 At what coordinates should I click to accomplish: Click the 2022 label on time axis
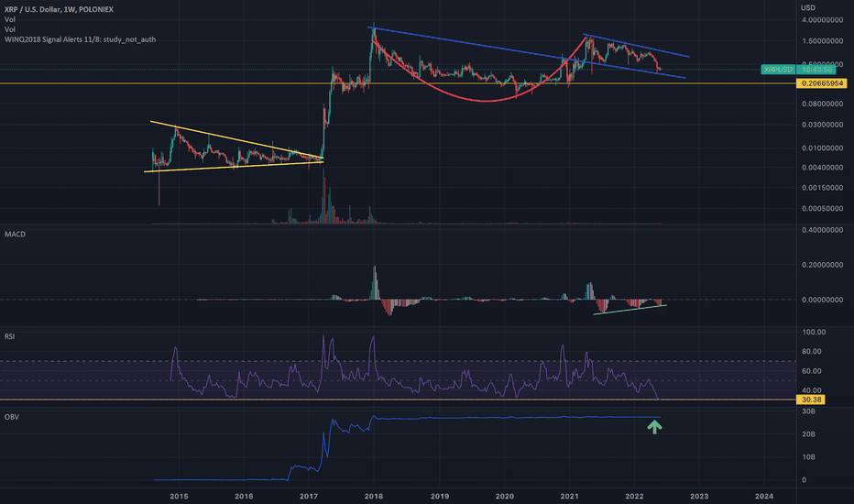[x=634, y=496]
